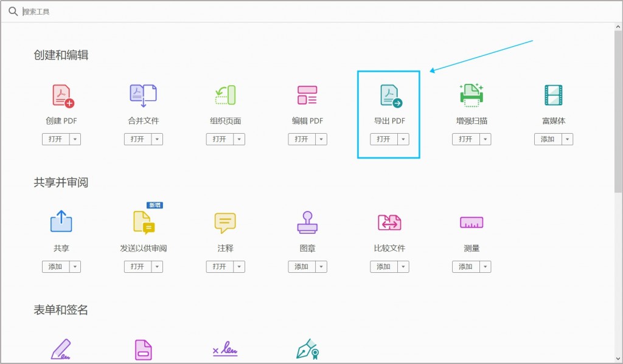Expand dropdown arrow for 编辑 PDF
Screen dimensions: 623x364
pyautogui.click(x=321, y=139)
